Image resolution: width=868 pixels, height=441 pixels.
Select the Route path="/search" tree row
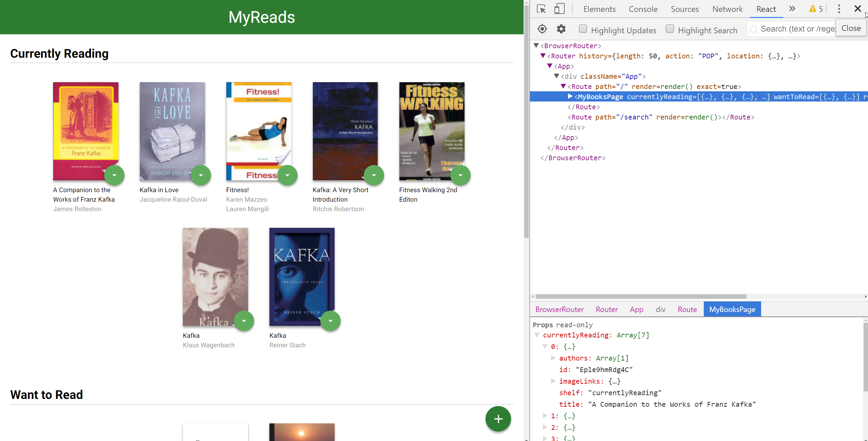(x=661, y=117)
